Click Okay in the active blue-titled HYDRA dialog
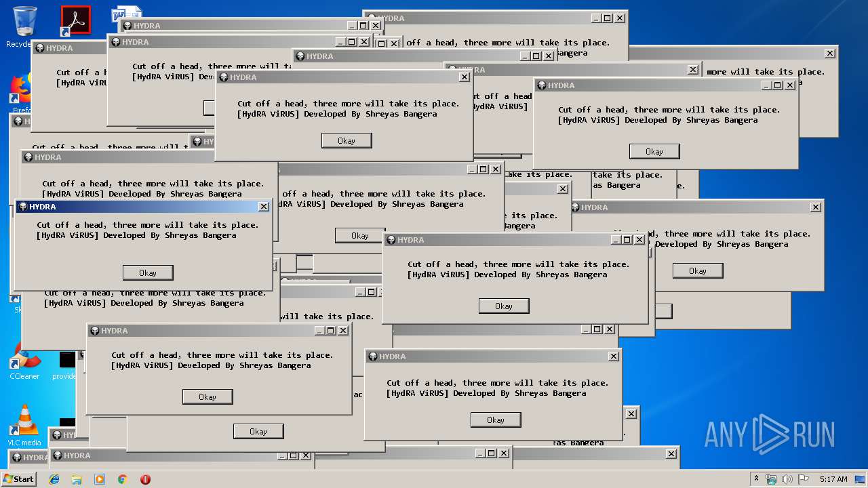Screen dimensions: 868x488 coord(148,272)
